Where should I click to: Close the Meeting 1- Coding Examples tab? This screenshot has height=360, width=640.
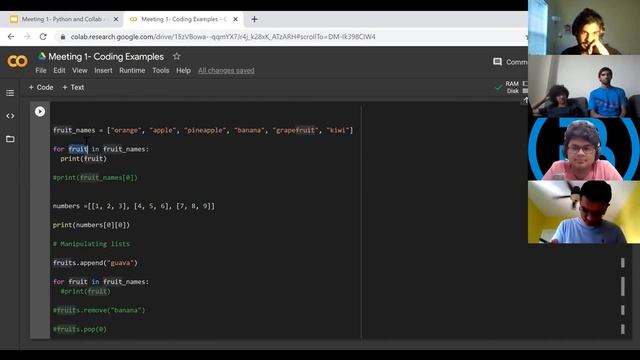(x=236, y=19)
